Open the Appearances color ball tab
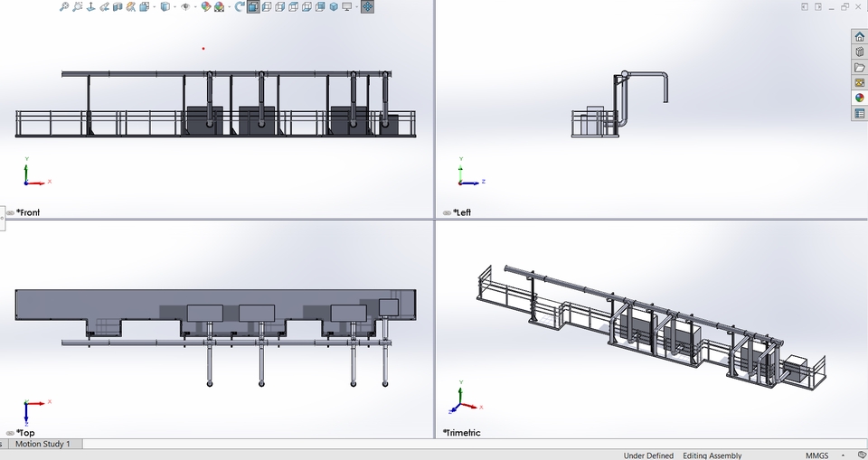868x460 pixels. pos(859,98)
